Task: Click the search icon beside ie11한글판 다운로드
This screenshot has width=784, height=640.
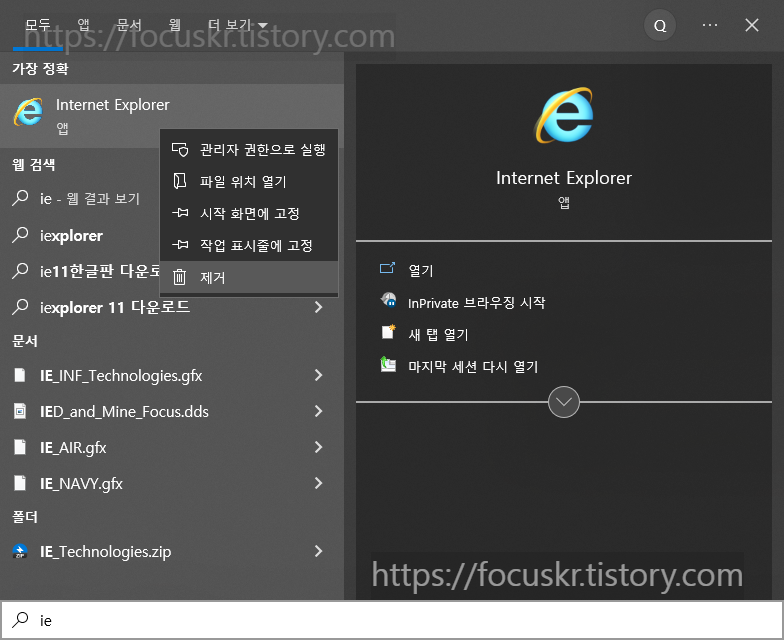Action: pos(20,271)
